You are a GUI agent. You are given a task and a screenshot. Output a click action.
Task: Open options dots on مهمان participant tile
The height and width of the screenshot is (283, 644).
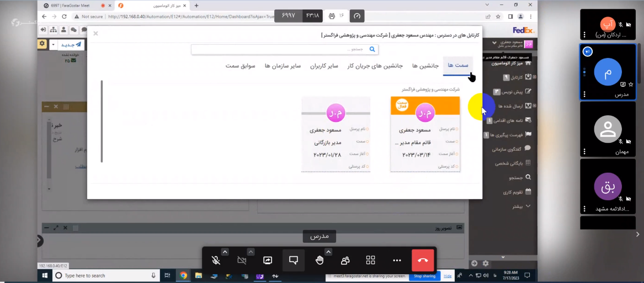point(584,152)
